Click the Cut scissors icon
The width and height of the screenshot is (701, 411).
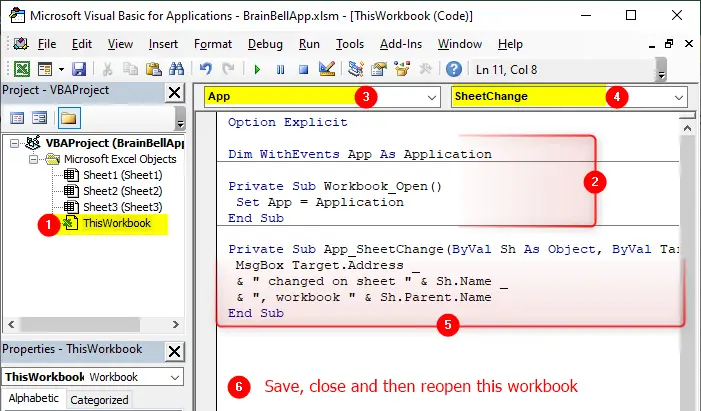(x=107, y=69)
